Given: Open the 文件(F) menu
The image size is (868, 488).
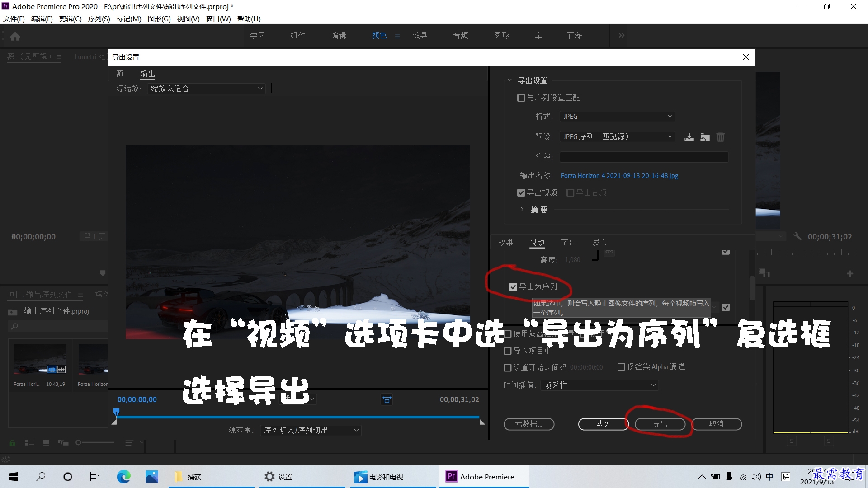Looking at the screenshot, I should (14, 19).
